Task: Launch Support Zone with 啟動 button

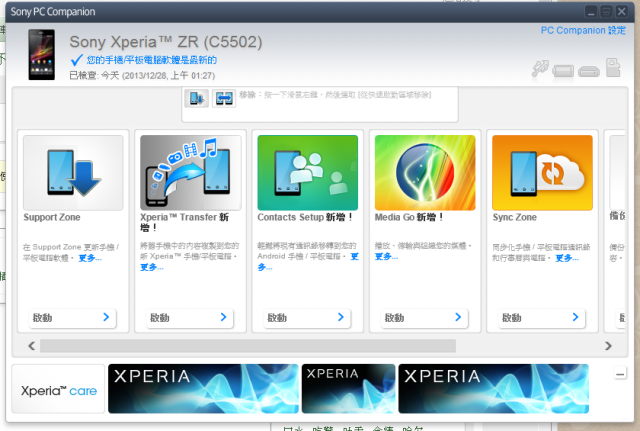Action: click(x=72, y=318)
